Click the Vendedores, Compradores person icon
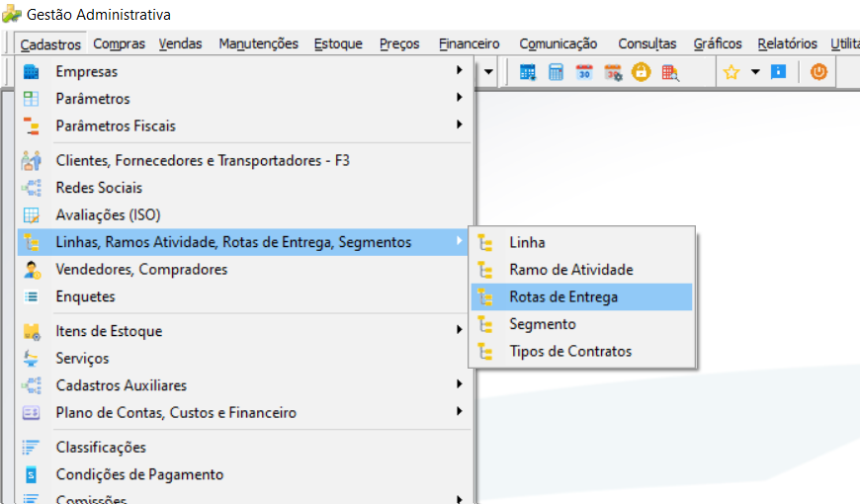This screenshot has height=504, width=860. click(32, 269)
